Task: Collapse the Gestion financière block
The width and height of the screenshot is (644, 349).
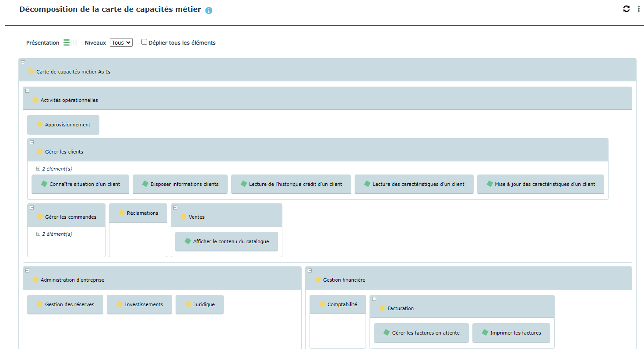Action: click(x=310, y=271)
